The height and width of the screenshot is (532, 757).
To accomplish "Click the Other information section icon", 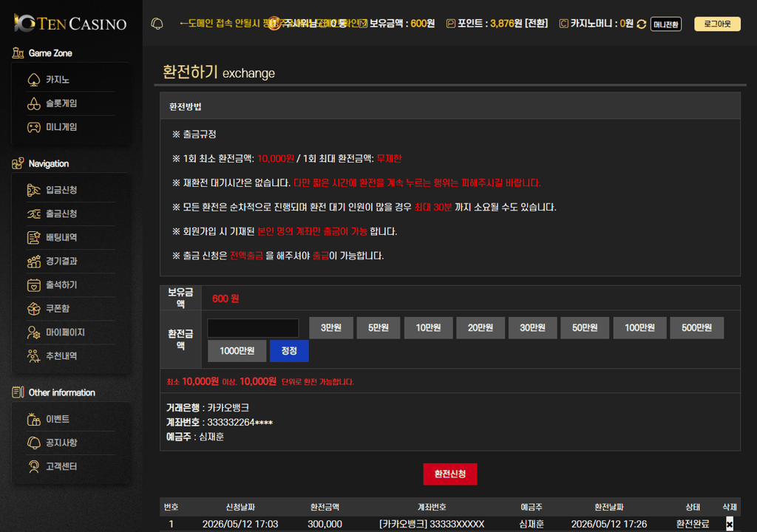I will coord(18,392).
